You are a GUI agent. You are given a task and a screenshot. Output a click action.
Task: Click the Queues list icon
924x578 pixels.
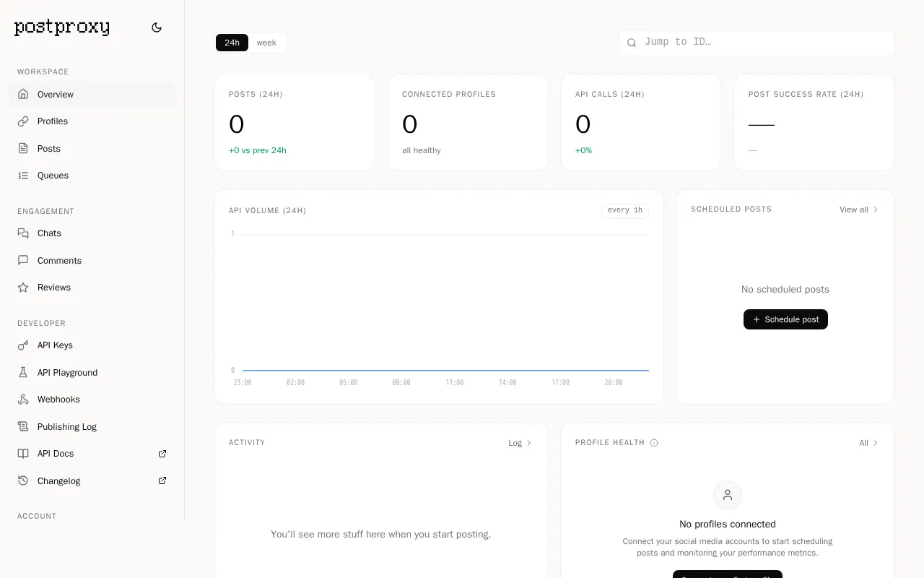[23, 176]
